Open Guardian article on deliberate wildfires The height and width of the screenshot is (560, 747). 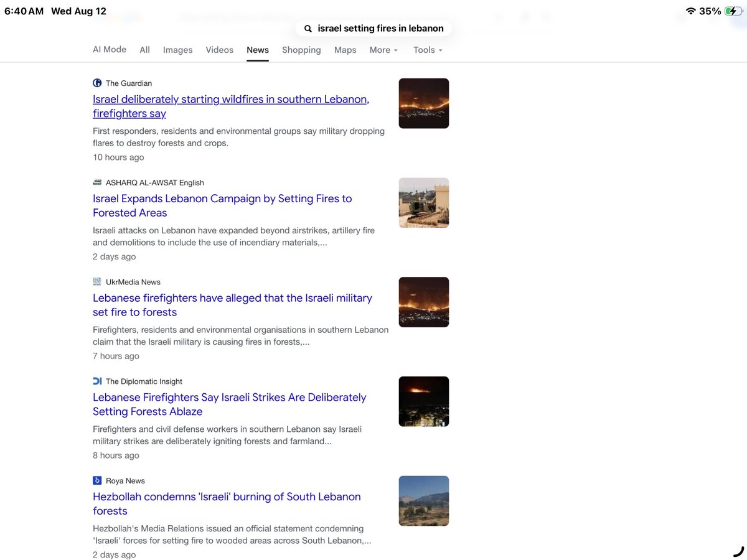[x=231, y=106]
